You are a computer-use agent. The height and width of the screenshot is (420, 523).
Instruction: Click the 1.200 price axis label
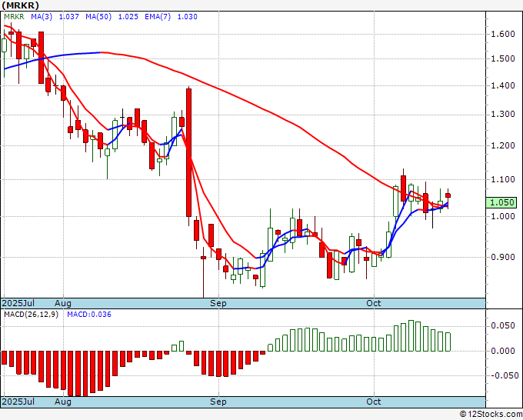coord(503,145)
